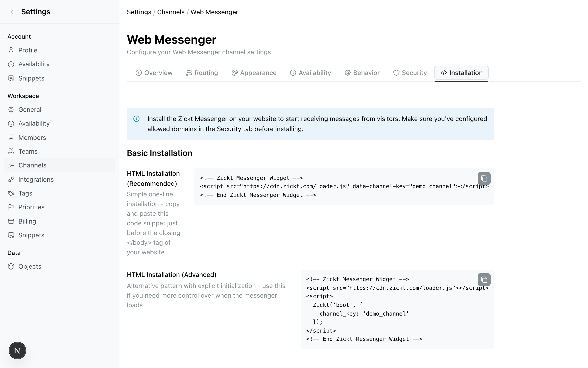This screenshot has width=588, height=368.
Task: Open Workspace Availability settings
Action: [x=59, y=124]
